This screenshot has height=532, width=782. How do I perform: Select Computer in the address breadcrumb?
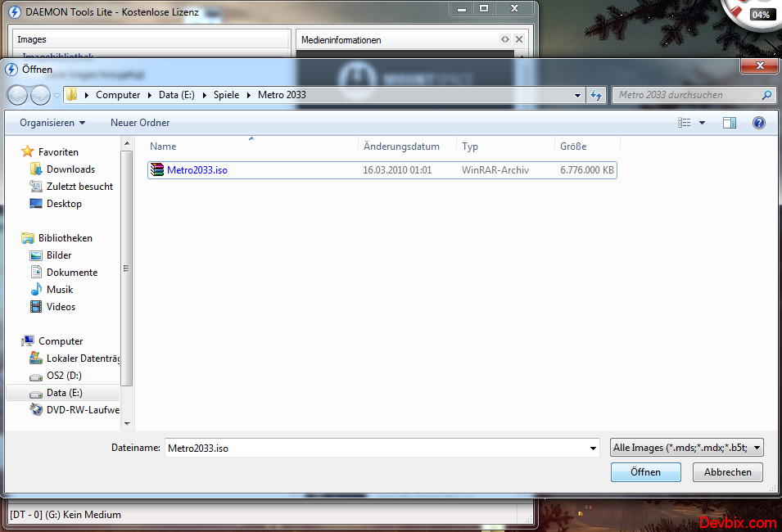click(x=118, y=95)
